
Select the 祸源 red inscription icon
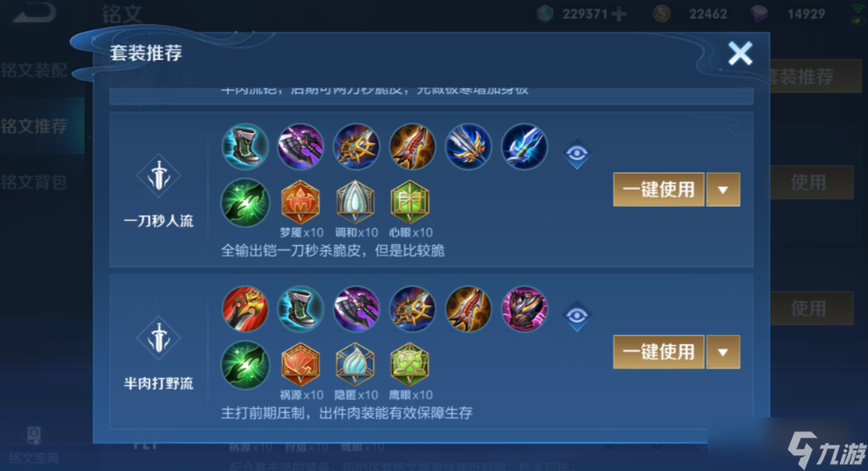click(x=301, y=364)
